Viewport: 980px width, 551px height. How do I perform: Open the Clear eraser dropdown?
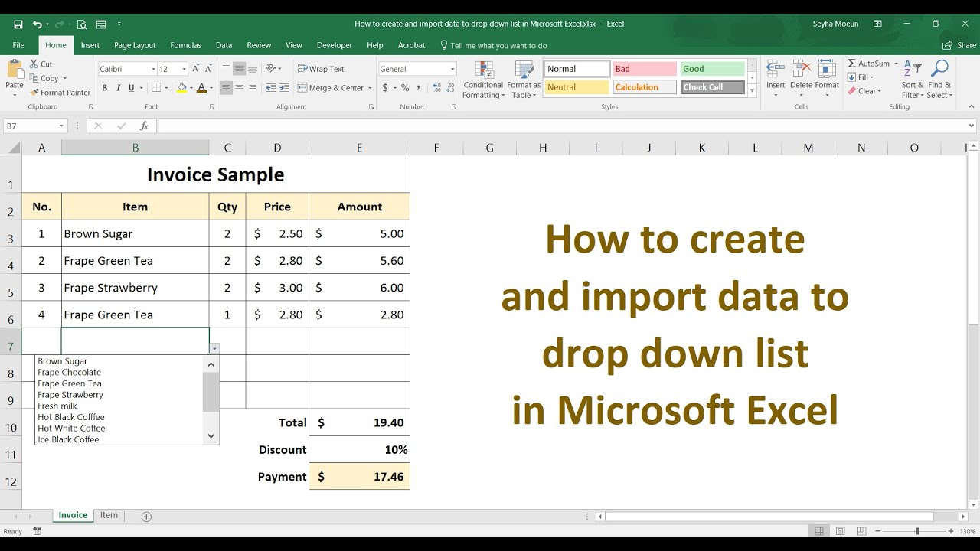tap(865, 91)
